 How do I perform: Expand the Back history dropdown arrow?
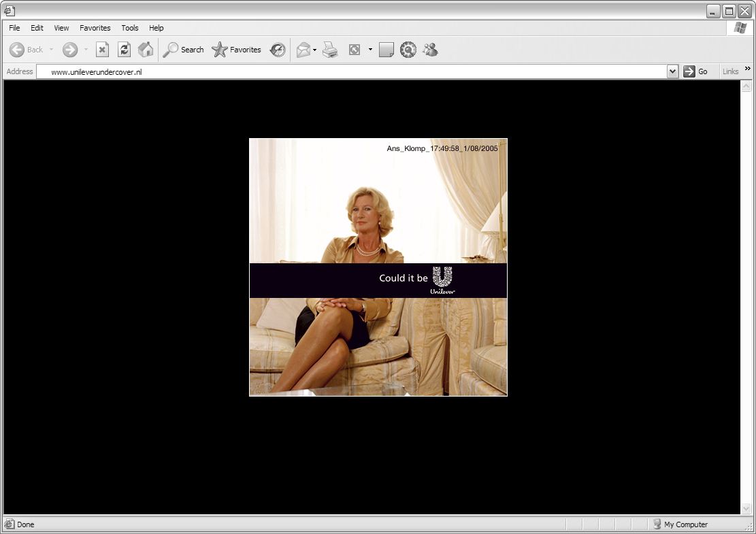pos(52,50)
